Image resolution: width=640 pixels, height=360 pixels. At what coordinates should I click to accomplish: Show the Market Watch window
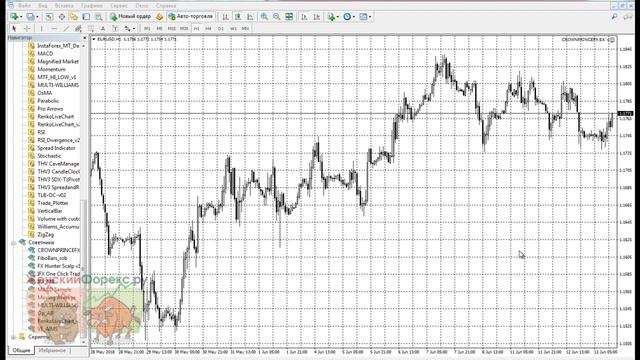49,17
